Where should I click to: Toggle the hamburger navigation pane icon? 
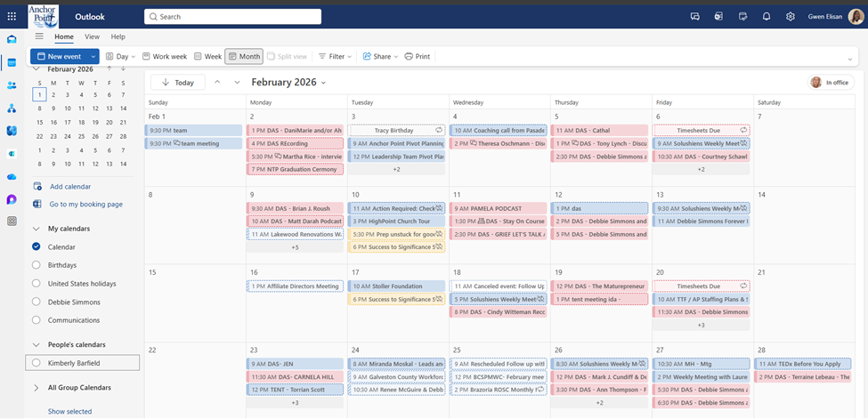coord(39,36)
